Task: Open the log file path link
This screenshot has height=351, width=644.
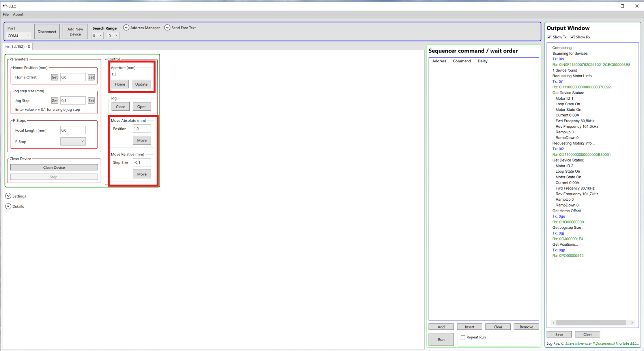Action: 599,344
